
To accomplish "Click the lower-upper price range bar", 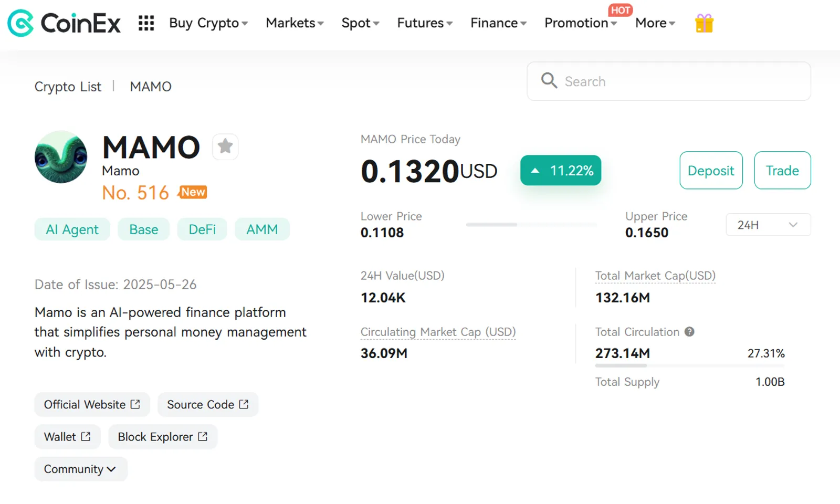I will (x=531, y=225).
